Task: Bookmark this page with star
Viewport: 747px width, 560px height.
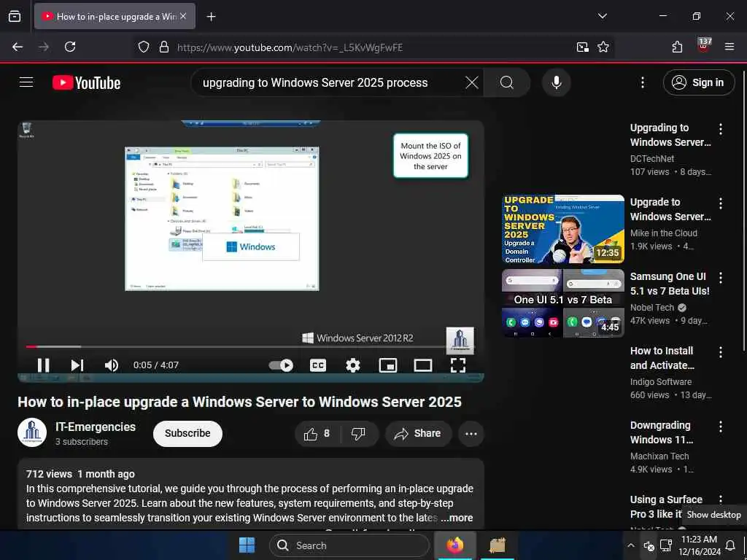Action: [603, 47]
